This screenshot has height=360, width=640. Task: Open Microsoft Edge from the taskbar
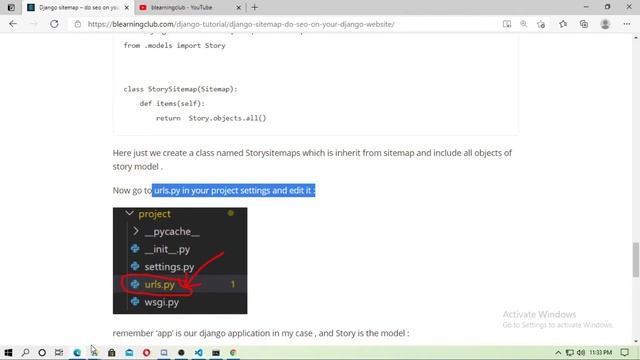77,352
